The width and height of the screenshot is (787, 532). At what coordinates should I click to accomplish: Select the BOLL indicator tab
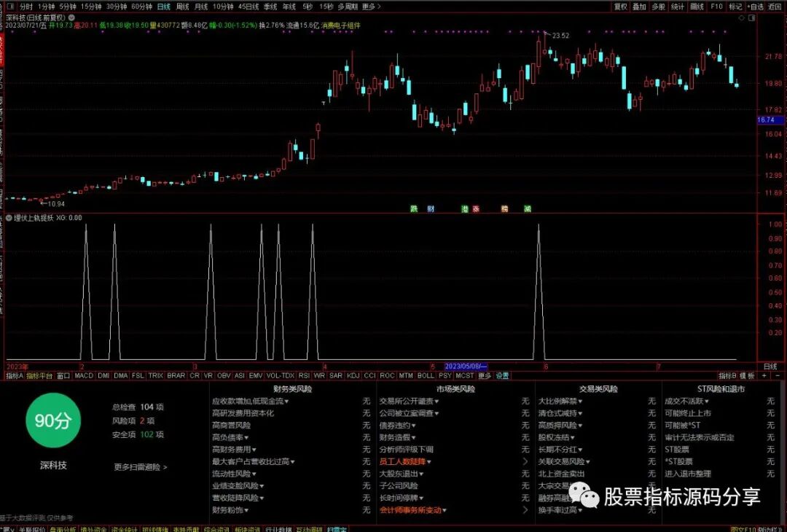point(426,375)
